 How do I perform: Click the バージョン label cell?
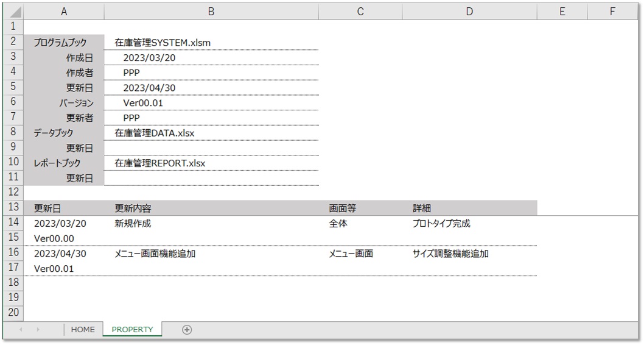click(x=64, y=103)
